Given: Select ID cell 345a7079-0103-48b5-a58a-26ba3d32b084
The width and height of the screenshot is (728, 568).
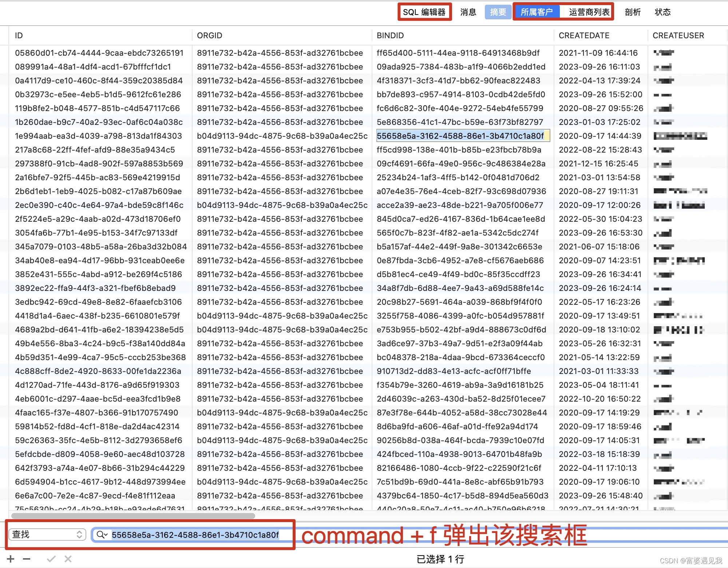Looking at the screenshot, I should click(x=101, y=246).
